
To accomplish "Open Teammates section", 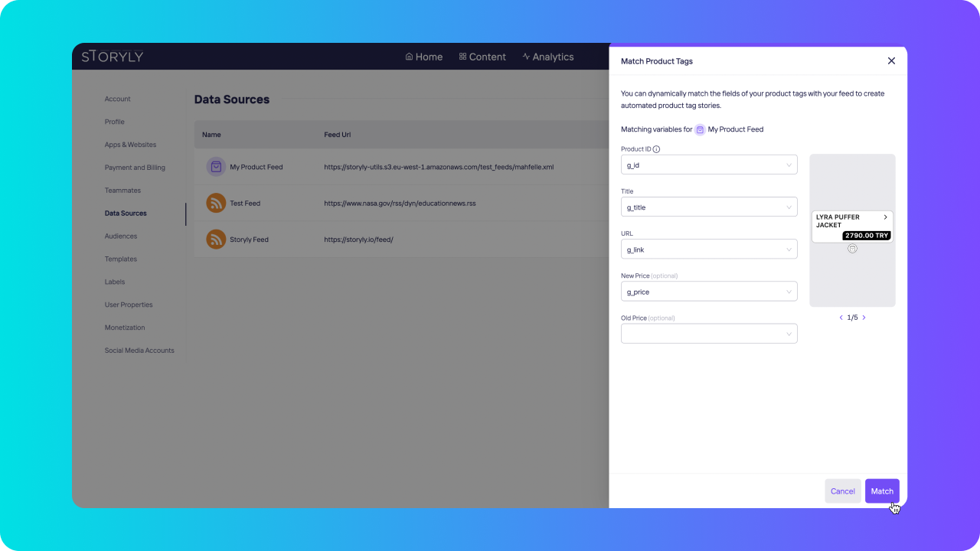I will point(122,191).
